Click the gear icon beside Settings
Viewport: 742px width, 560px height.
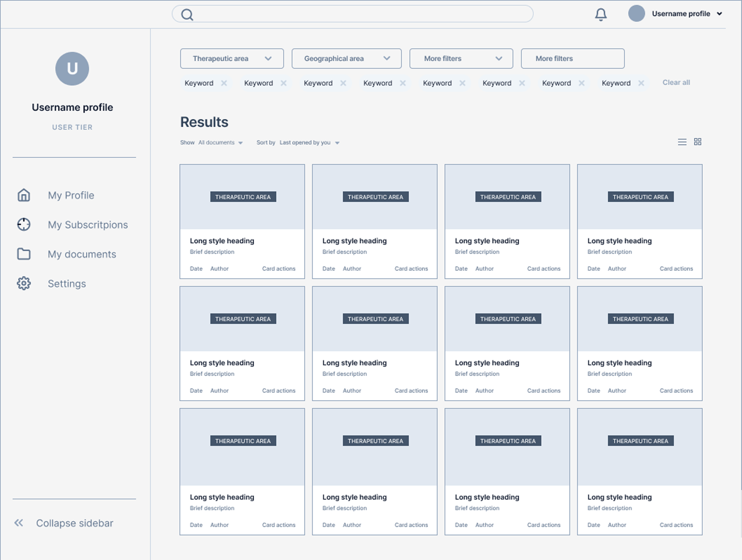coord(24,283)
